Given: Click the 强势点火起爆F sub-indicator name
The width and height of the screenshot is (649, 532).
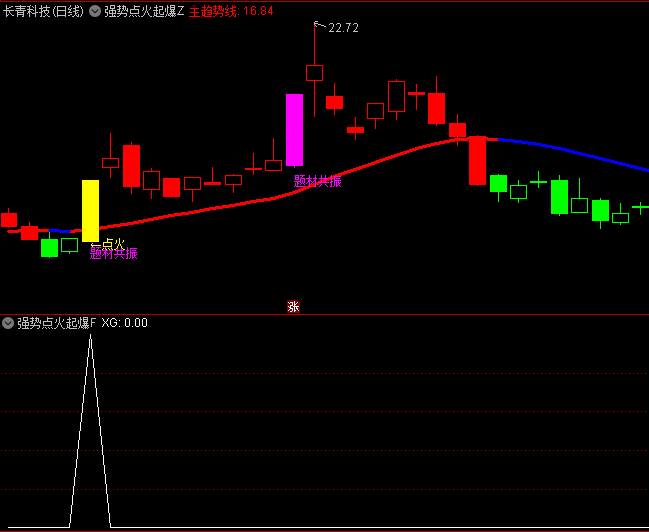Looking at the screenshot, I should coord(56,323).
